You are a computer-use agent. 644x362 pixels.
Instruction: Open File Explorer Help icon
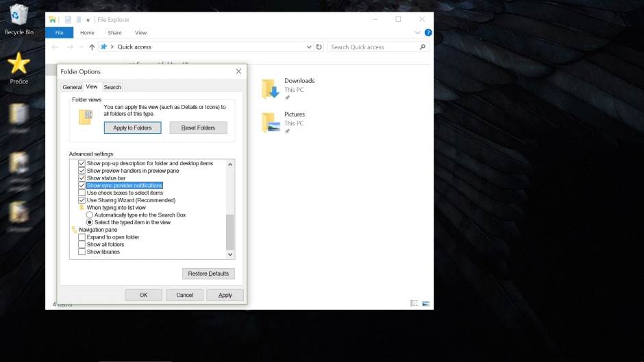[428, 32]
